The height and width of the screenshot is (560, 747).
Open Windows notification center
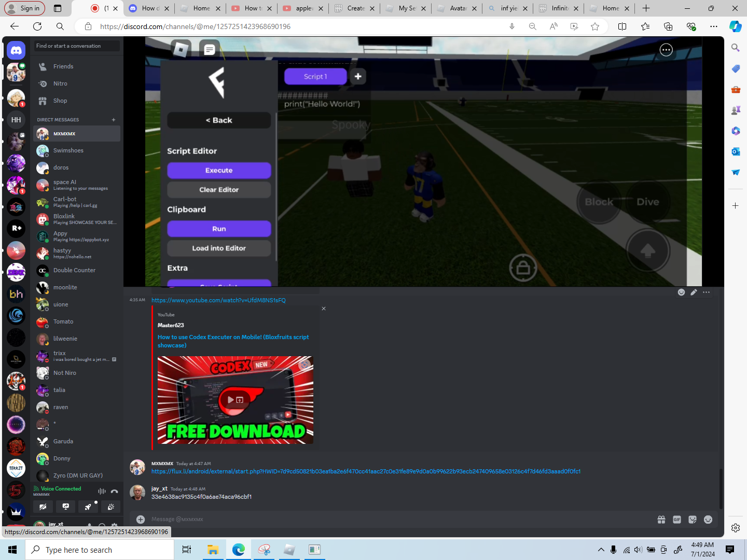pos(730,550)
